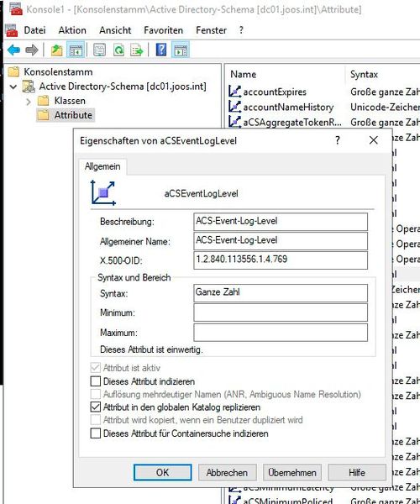Toggle 'Attribut wird kopiert' checkbox
Image resolution: width=420 pixels, height=504 pixels.
point(96,420)
